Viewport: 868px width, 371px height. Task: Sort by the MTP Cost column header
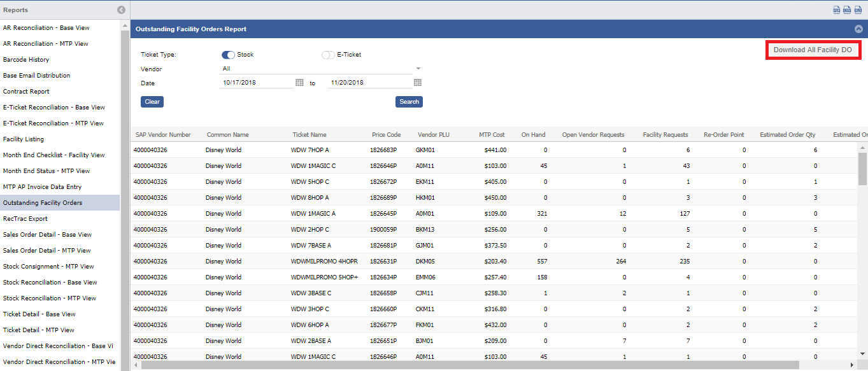tap(492, 135)
